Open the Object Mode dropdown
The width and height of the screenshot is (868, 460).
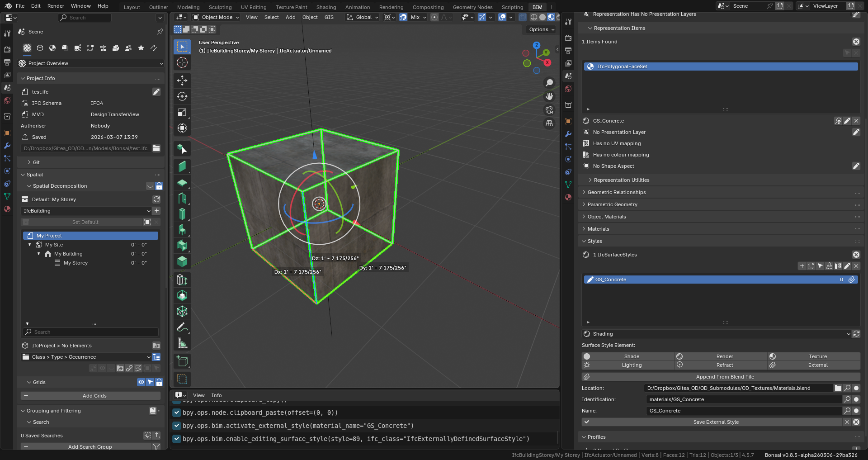click(x=216, y=17)
